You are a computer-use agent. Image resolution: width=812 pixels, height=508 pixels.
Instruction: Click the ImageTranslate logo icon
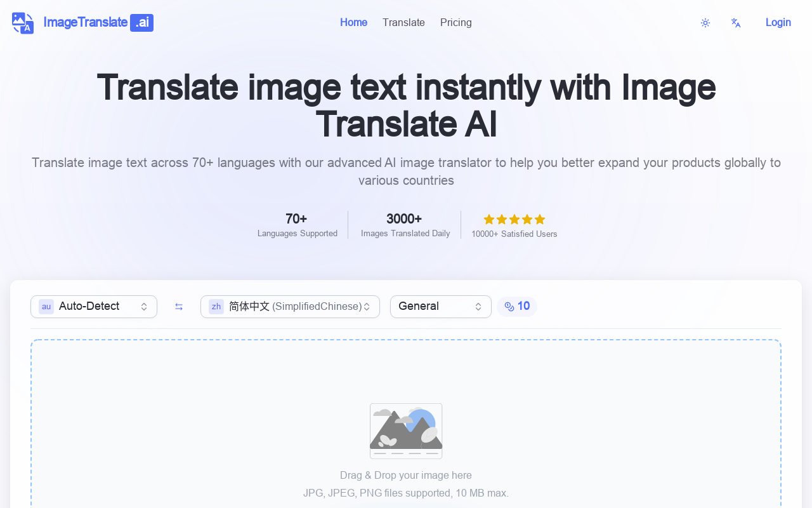click(x=23, y=23)
